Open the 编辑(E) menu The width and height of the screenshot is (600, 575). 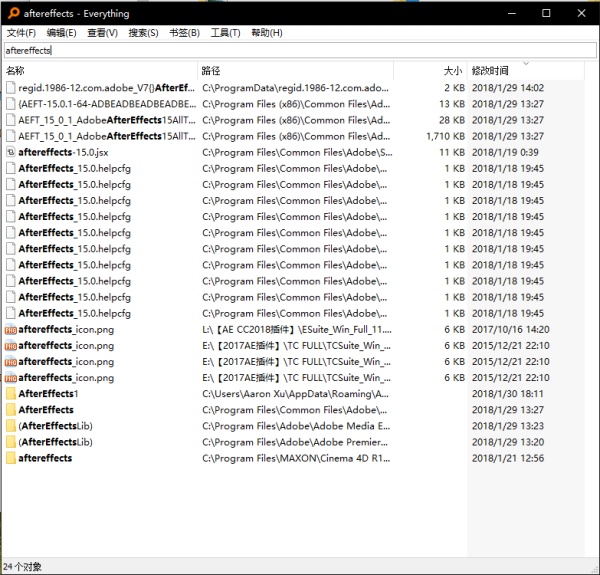pyautogui.click(x=61, y=33)
